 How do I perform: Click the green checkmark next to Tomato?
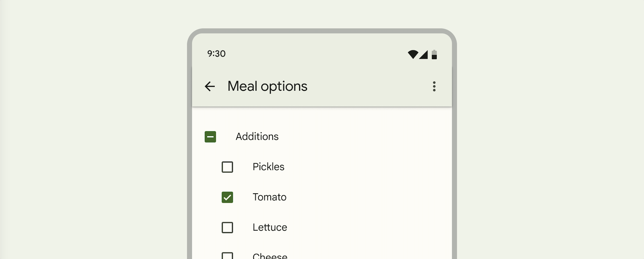[x=227, y=197]
